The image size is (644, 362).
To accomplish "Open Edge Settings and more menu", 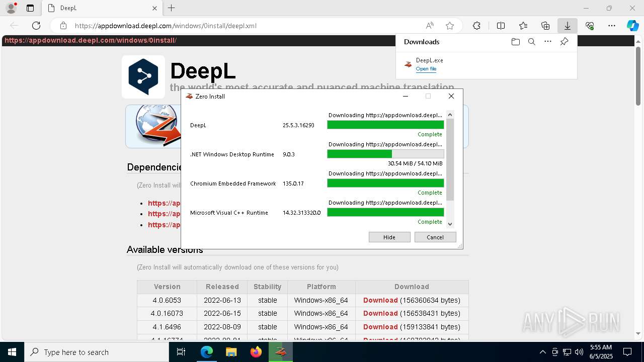I will coord(612,26).
